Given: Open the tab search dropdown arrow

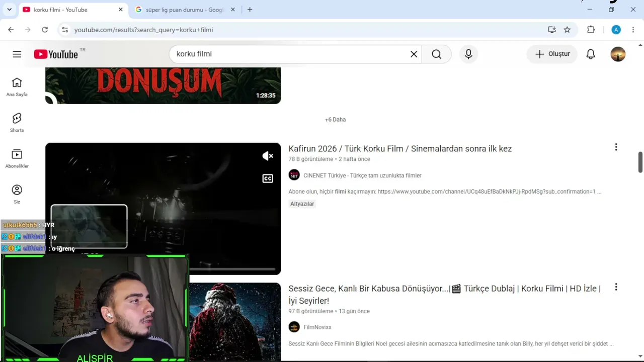Looking at the screenshot, I should [9, 10].
